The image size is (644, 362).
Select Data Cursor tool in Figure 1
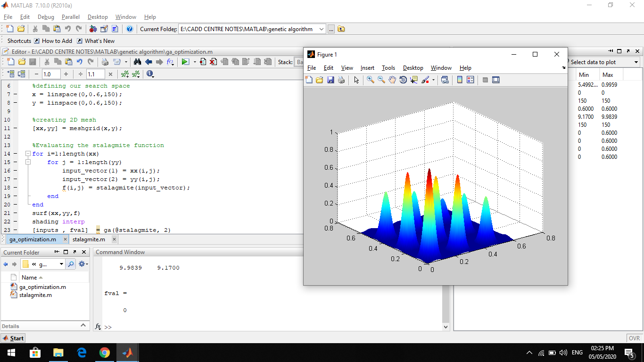click(414, 80)
